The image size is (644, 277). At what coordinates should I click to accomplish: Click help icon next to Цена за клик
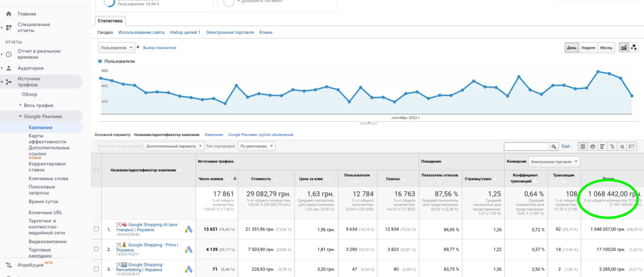pyautogui.click(x=327, y=179)
